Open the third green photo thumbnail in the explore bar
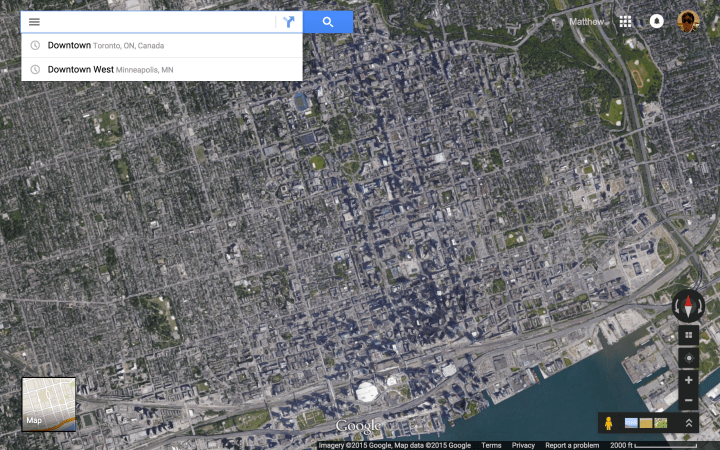Screen dimensions: 720x450 point(660,423)
